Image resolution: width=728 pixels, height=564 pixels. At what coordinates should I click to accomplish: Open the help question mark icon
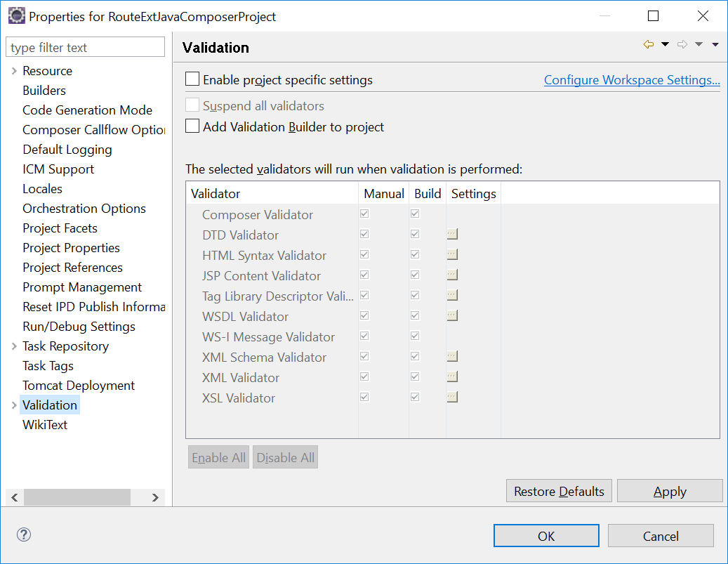[x=24, y=535]
